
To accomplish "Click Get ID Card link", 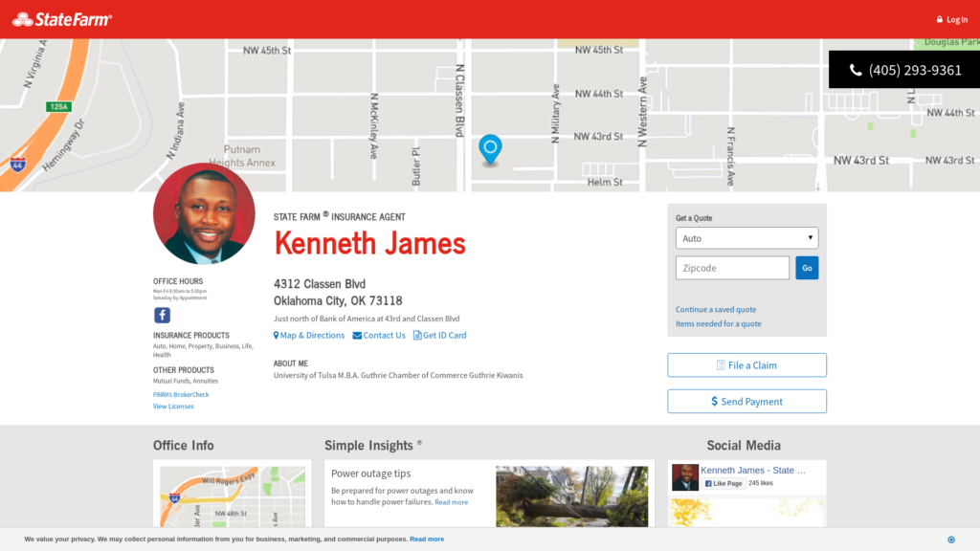I will [440, 336].
